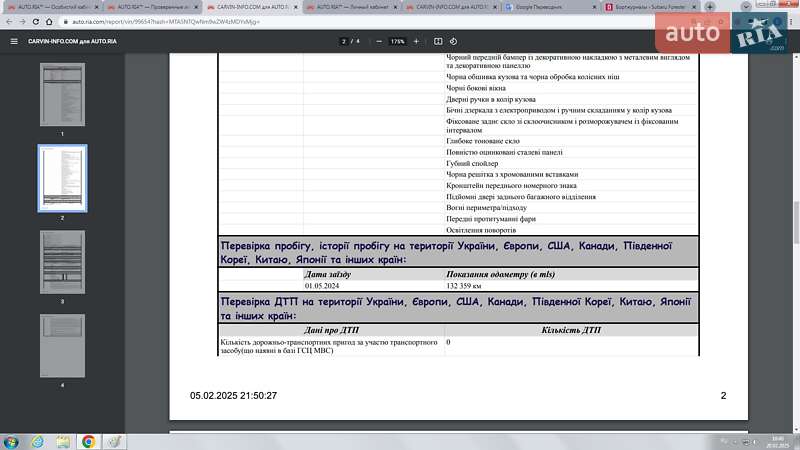The image size is (800, 450).
Task: Zoom in the PDF with plus button
Action: click(x=415, y=41)
